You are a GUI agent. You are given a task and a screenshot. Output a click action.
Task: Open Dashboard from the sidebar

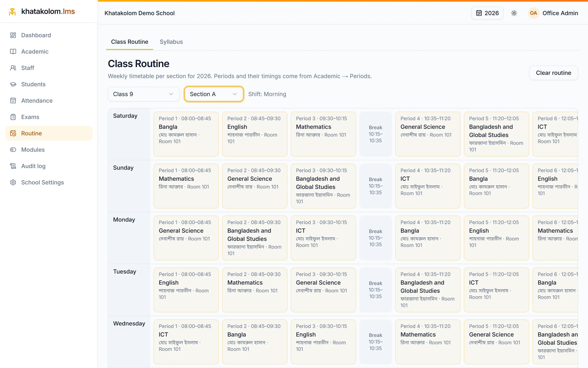[49, 35]
